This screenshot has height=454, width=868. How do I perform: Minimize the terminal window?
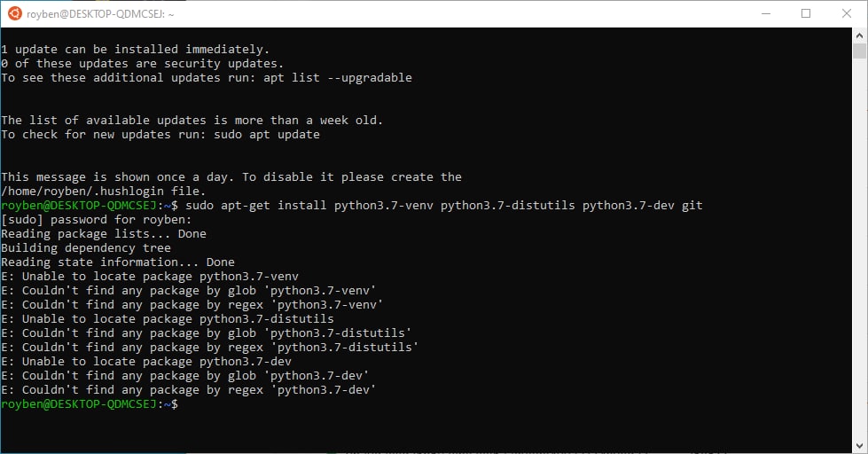764,13
